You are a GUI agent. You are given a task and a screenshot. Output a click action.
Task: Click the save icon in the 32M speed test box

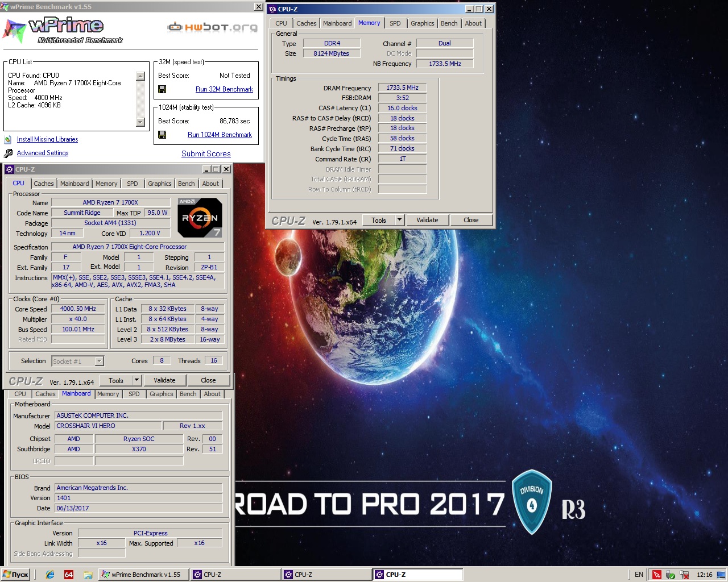click(x=162, y=89)
